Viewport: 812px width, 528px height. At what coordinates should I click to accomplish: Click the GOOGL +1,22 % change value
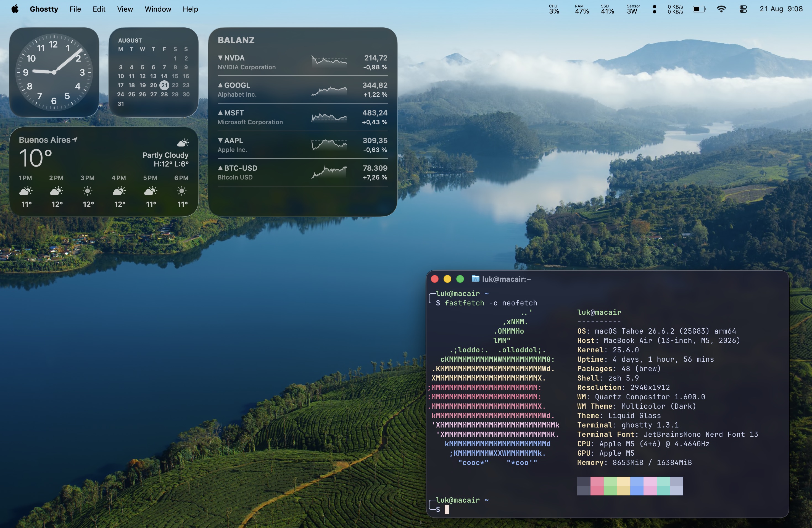[x=375, y=94]
